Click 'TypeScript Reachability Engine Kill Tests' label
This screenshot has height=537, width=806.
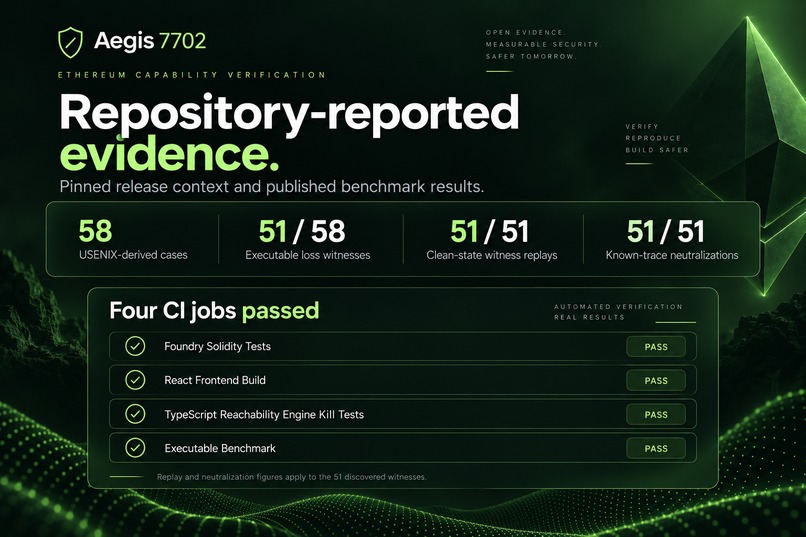[x=264, y=415]
